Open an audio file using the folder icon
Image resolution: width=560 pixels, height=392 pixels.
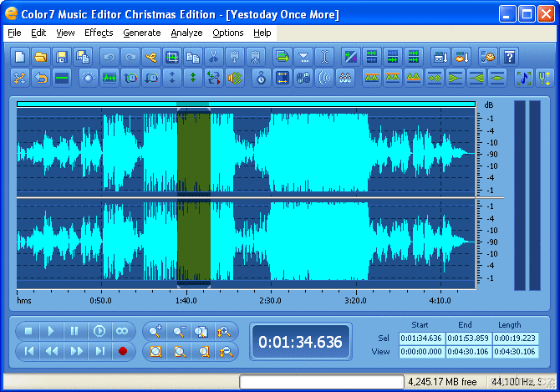[x=40, y=57]
